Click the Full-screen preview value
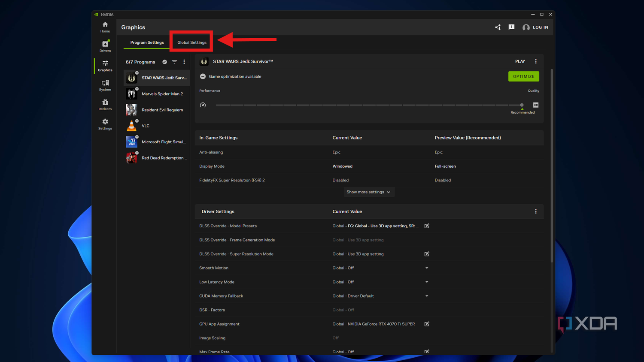Viewport: 644px width, 362px height. click(x=445, y=166)
